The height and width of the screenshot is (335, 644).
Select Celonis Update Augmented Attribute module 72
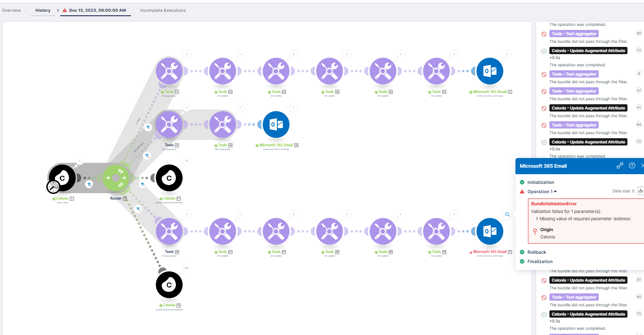(169, 284)
